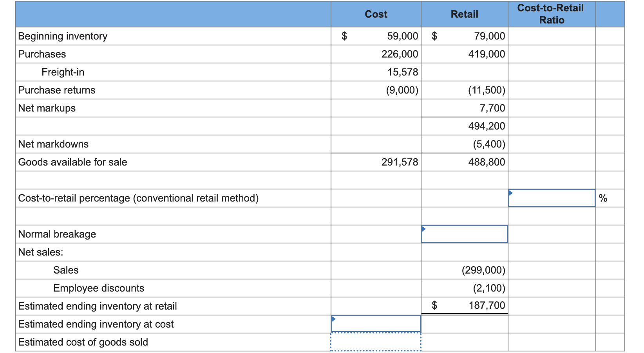The height and width of the screenshot is (353, 644).
Task: Click the purchases retail value 419,000
Action: point(487,54)
